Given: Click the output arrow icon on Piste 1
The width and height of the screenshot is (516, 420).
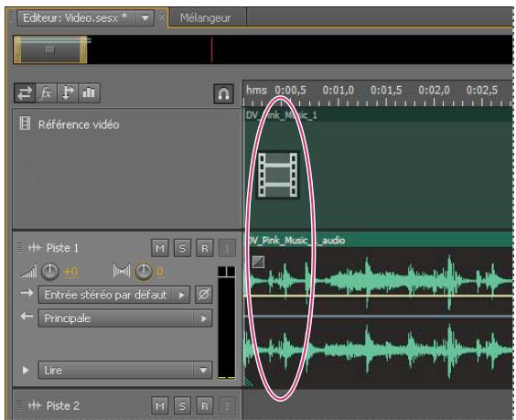Looking at the screenshot, I should tap(27, 317).
